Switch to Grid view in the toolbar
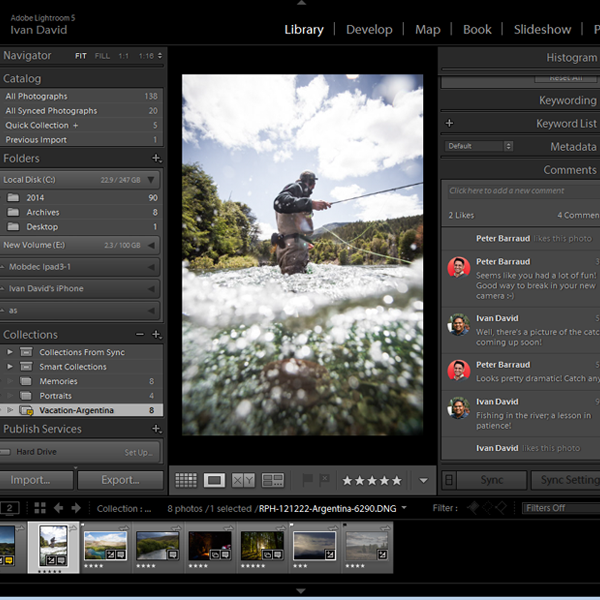600x600 pixels. click(x=185, y=480)
